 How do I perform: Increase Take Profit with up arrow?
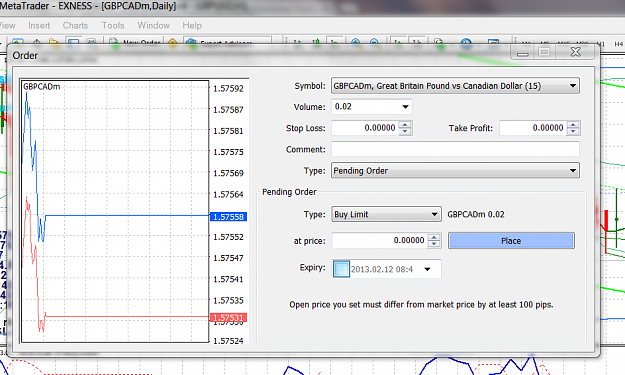573,125
